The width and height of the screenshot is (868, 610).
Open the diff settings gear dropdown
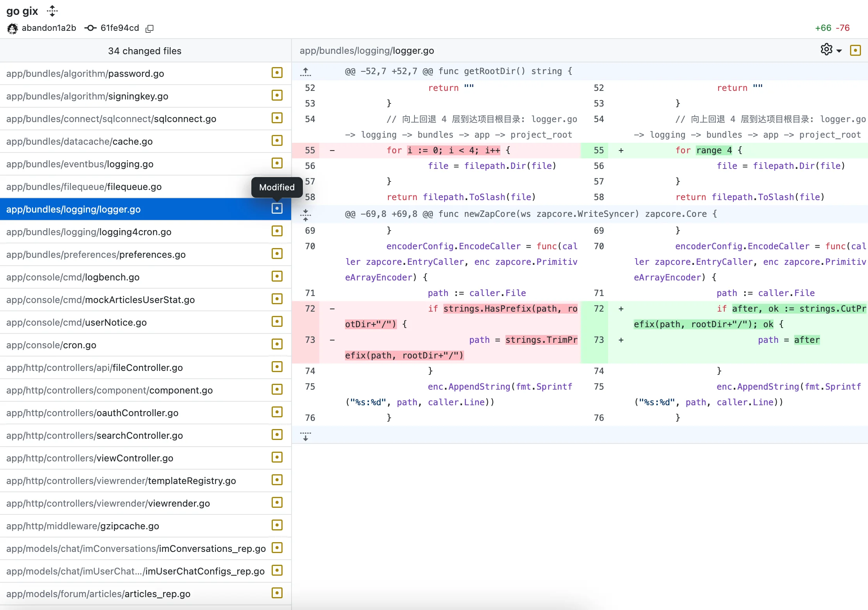[831, 50]
